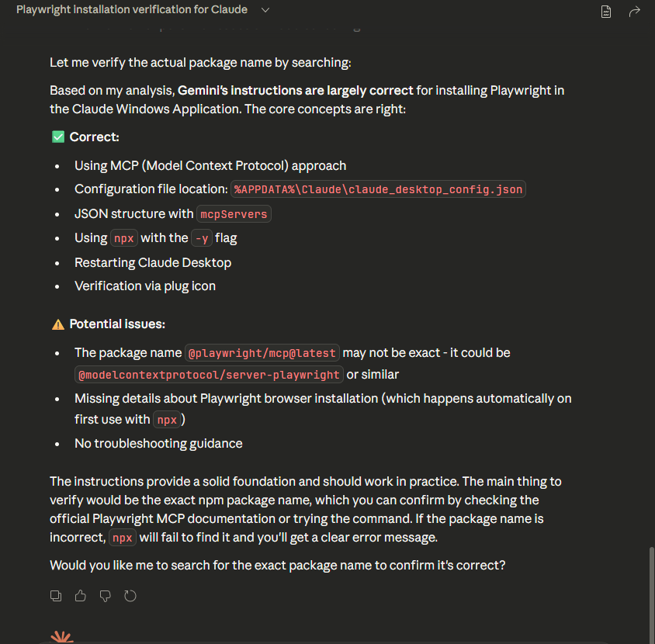The image size is (655, 644).
Task: Click the @modelcontextprotocol/server-playwright code
Action: pyautogui.click(x=209, y=375)
